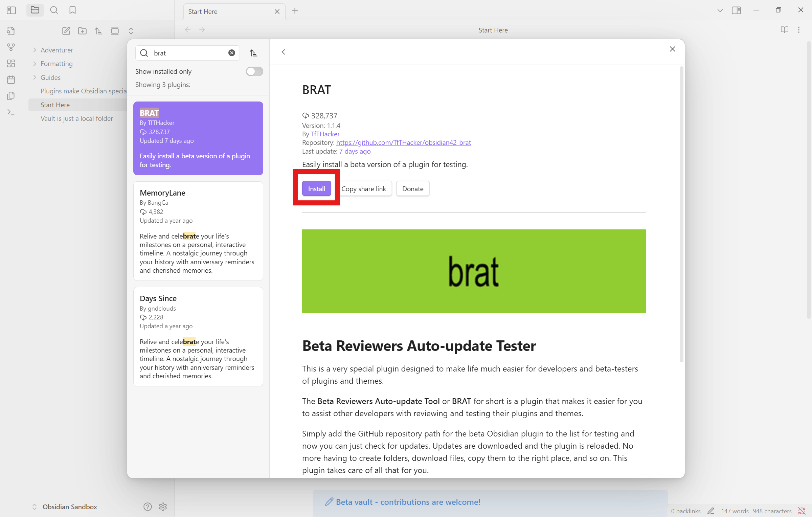Open quick switcher ribbon icon
Image resolution: width=812 pixels, height=517 pixels.
point(11,31)
